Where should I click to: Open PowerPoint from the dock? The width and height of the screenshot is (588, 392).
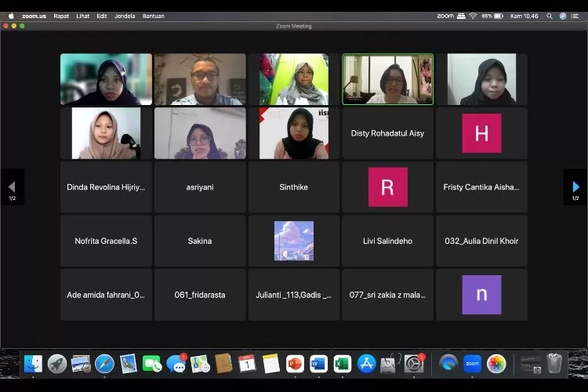(295, 364)
